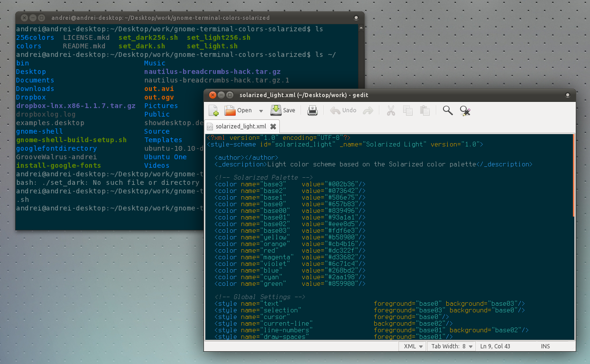Select the solarized_light.xml tab

[240, 127]
